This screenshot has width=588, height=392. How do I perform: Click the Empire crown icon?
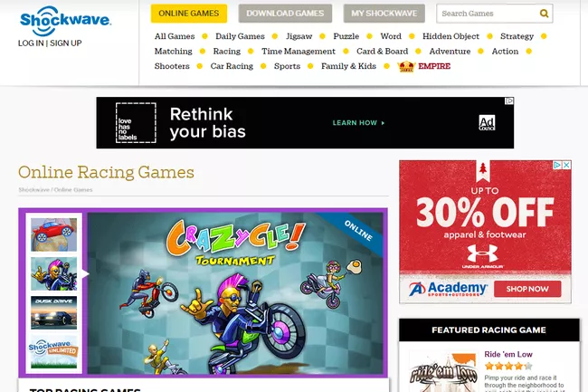coord(406,66)
